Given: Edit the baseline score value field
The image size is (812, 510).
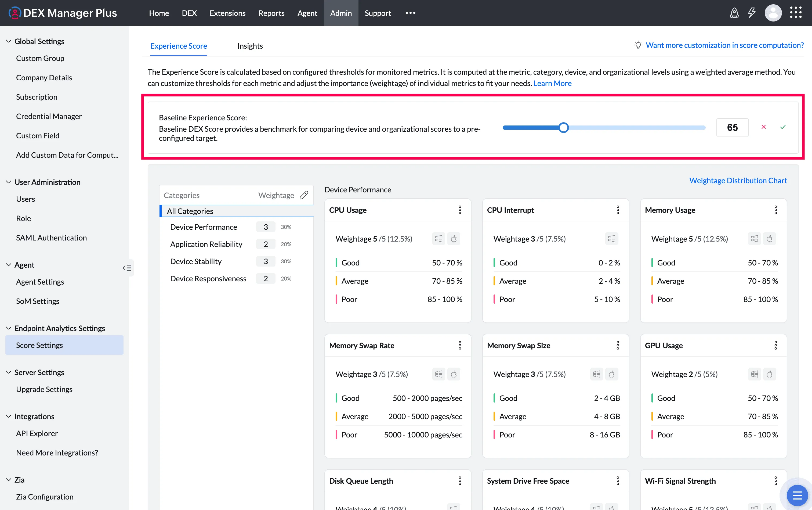Looking at the screenshot, I should (x=732, y=127).
